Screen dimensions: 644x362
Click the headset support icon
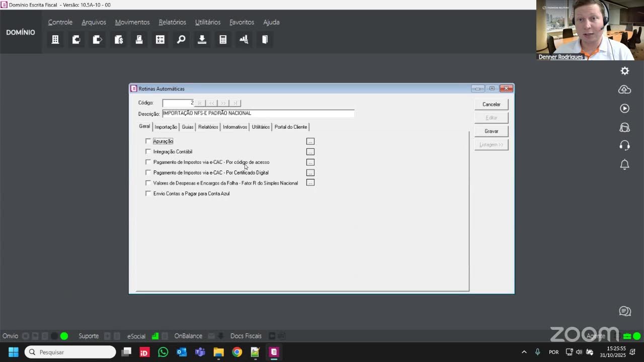point(625,145)
